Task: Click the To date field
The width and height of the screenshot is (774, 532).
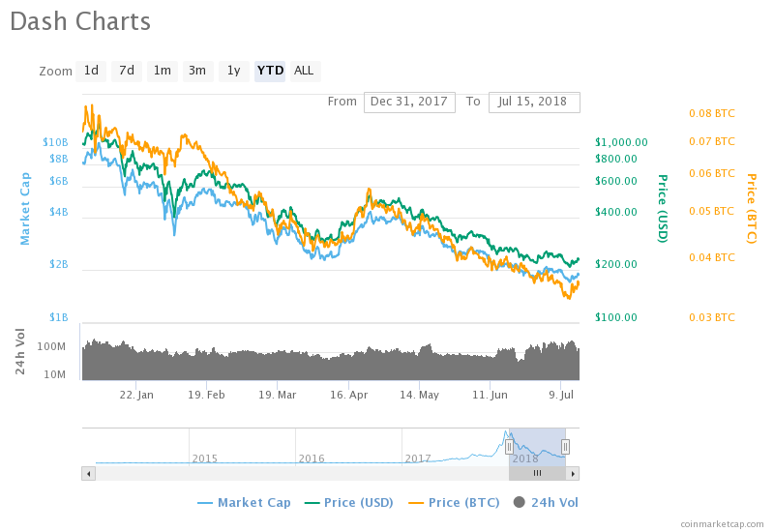Action: click(x=534, y=103)
